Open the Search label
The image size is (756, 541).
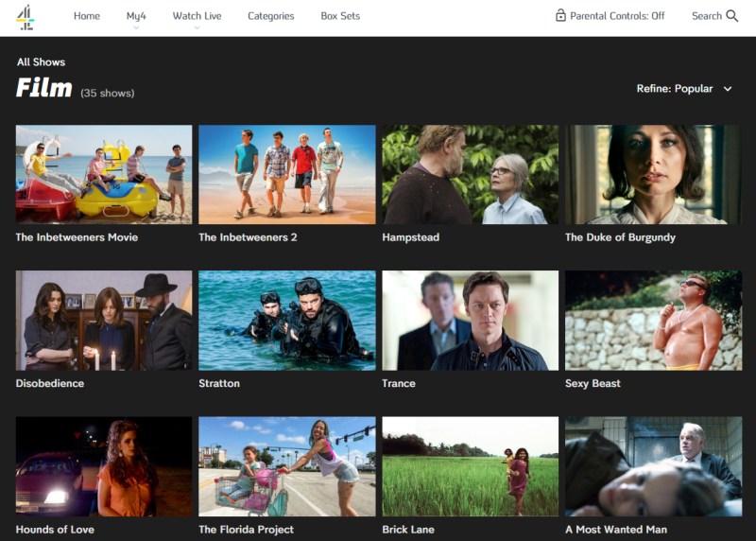tap(706, 16)
